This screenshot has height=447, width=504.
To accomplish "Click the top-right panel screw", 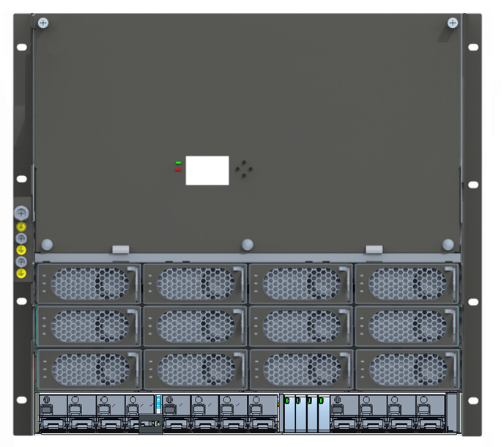I will tap(453, 23).
